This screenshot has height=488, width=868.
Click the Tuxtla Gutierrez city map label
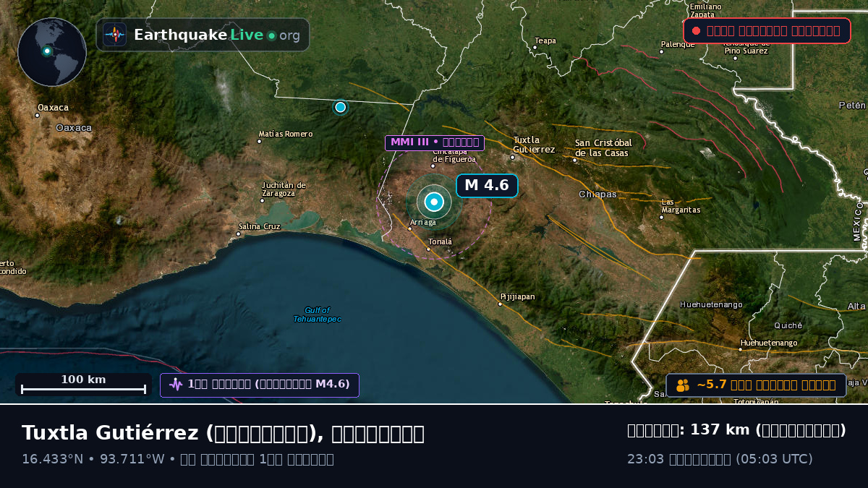534,145
